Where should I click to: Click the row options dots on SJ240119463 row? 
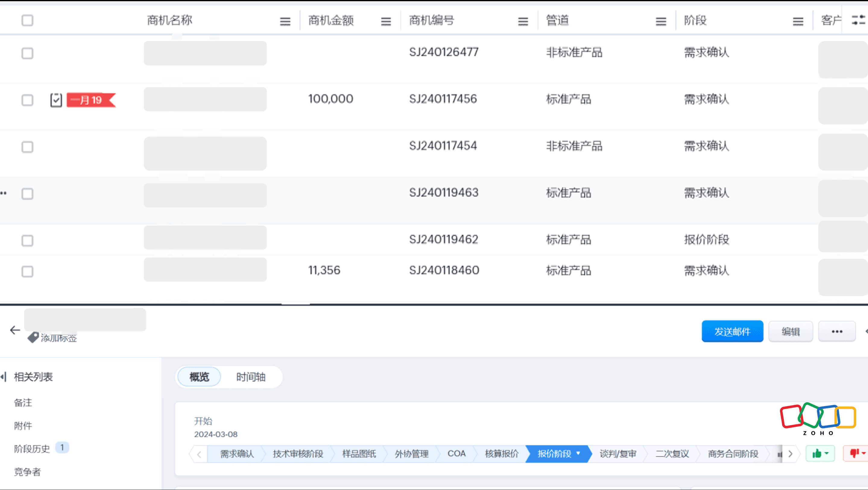pyautogui.click(x=3, y=193)
